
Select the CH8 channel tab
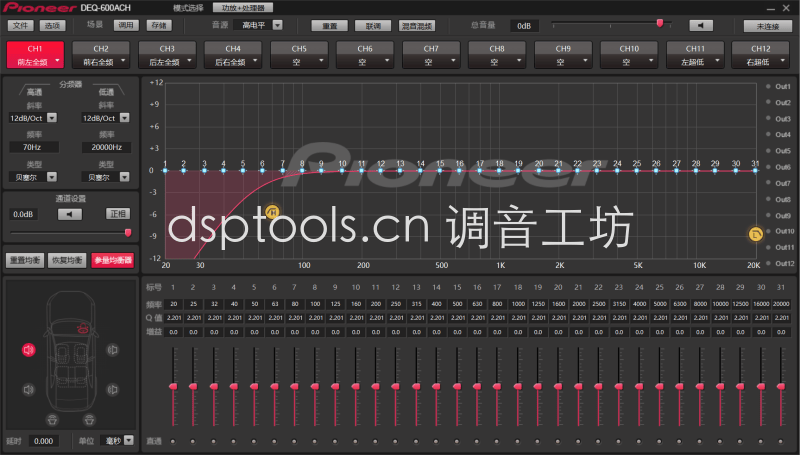point(497,55)
